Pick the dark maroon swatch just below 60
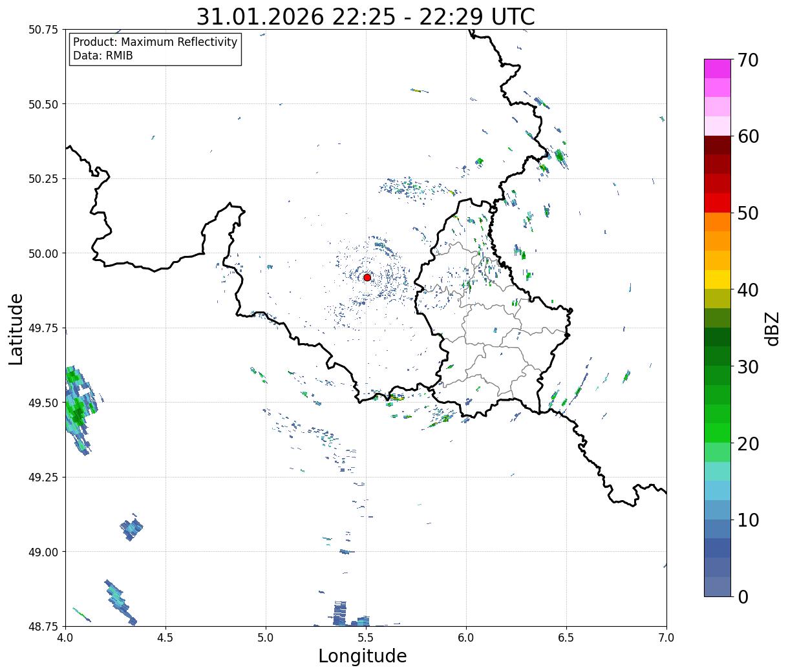 (x=717, y=145)
